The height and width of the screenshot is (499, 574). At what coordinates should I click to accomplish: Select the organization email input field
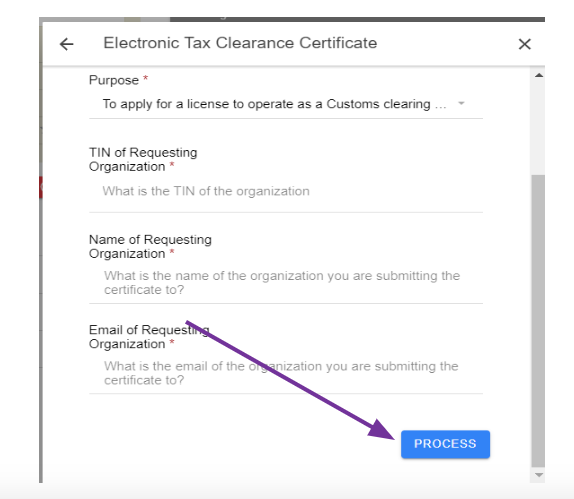tap(286, 373)
